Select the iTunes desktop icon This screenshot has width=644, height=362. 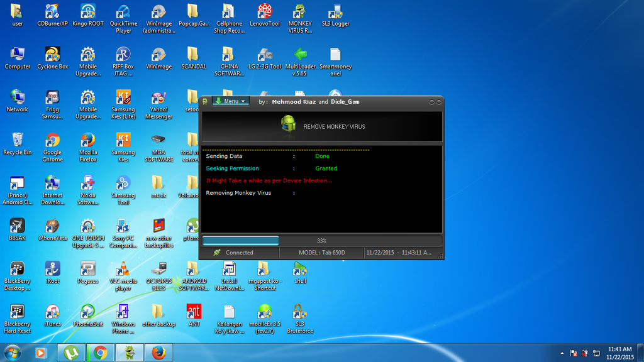coord(53,315)
